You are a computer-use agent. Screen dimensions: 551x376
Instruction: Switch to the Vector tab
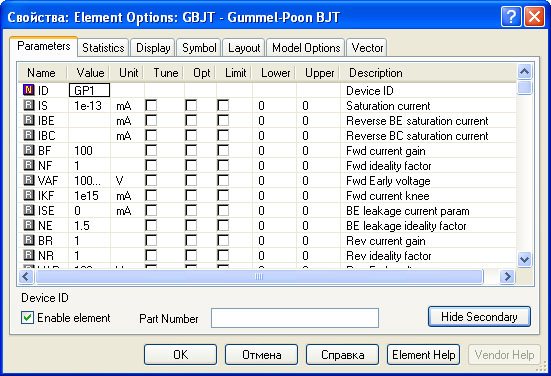(367, 47)
